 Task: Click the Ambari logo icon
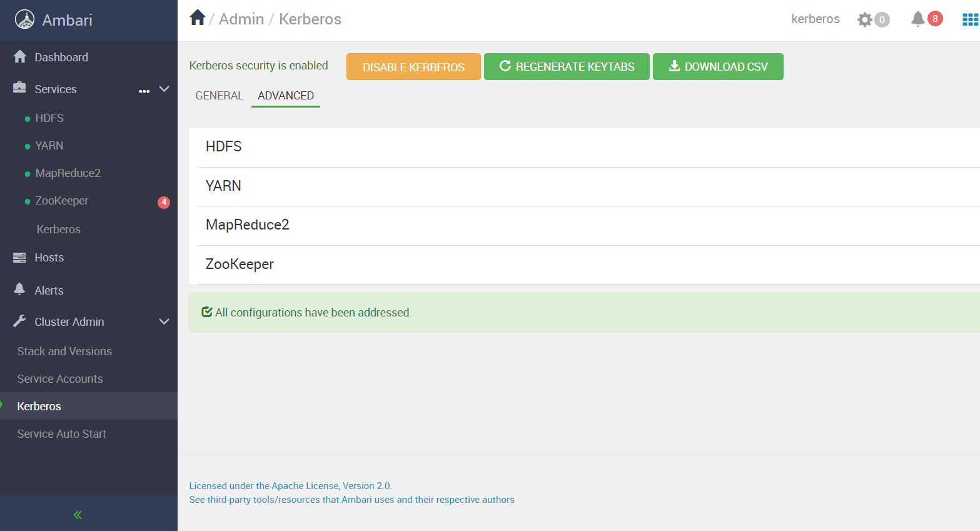[24, 19]
